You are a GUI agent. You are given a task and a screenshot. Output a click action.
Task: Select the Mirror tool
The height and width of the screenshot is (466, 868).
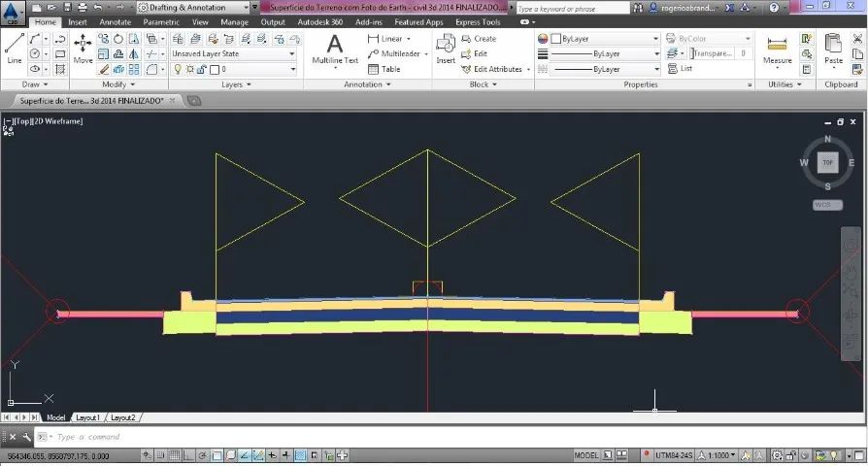pyautogui.click(x=133, y=53)
